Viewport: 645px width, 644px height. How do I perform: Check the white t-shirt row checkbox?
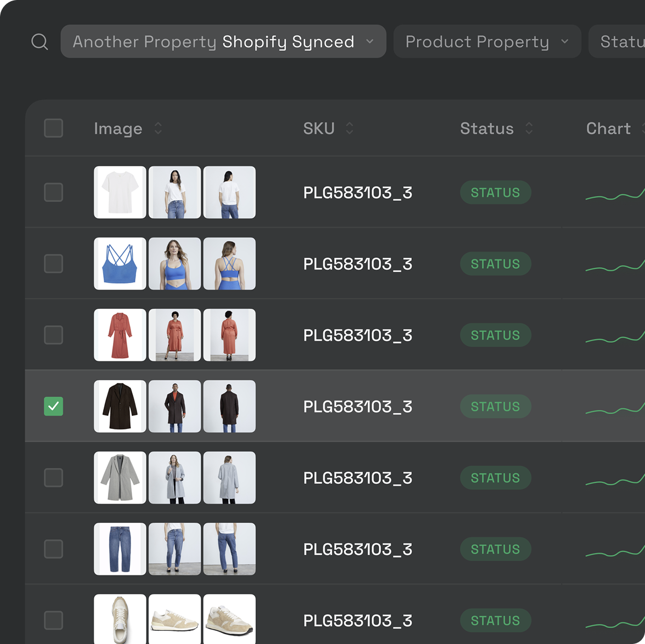coord(54,192)
